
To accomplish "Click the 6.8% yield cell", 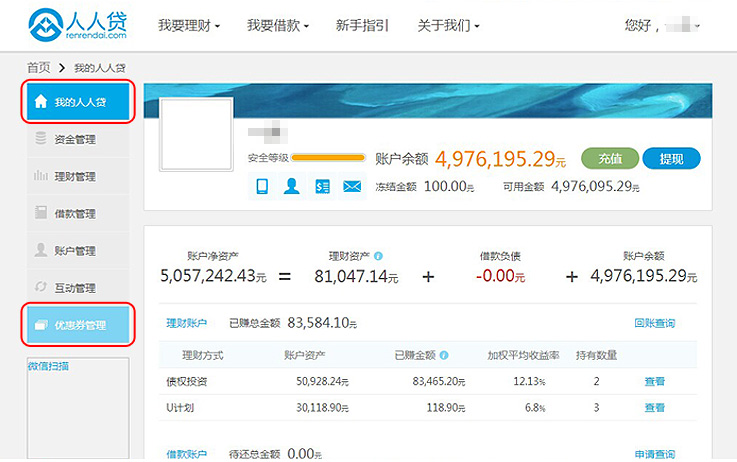I will pyautogui.click(x=535, y=407).
